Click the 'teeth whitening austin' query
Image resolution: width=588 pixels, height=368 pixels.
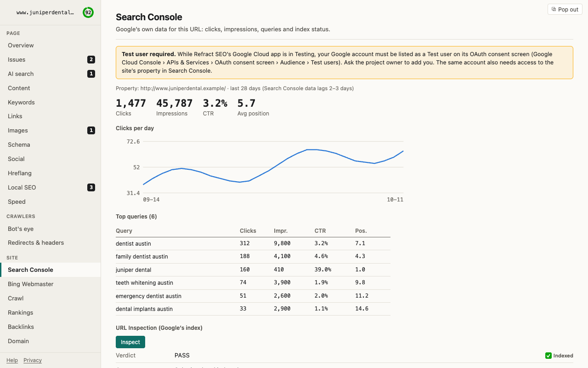click(x=144, y=282)
